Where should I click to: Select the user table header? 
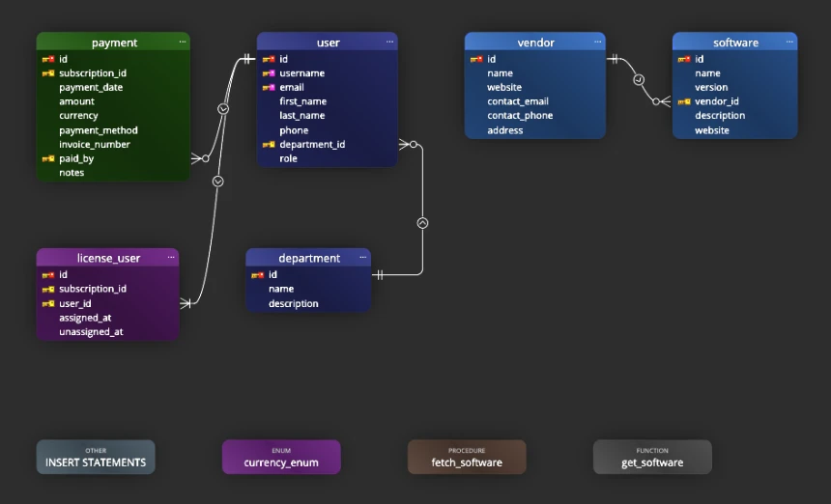328,42
